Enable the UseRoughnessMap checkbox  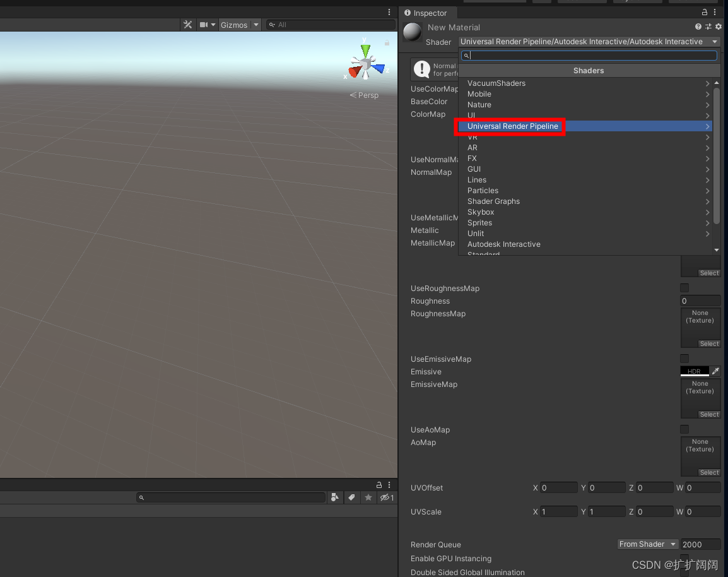[x=684, y=288]
